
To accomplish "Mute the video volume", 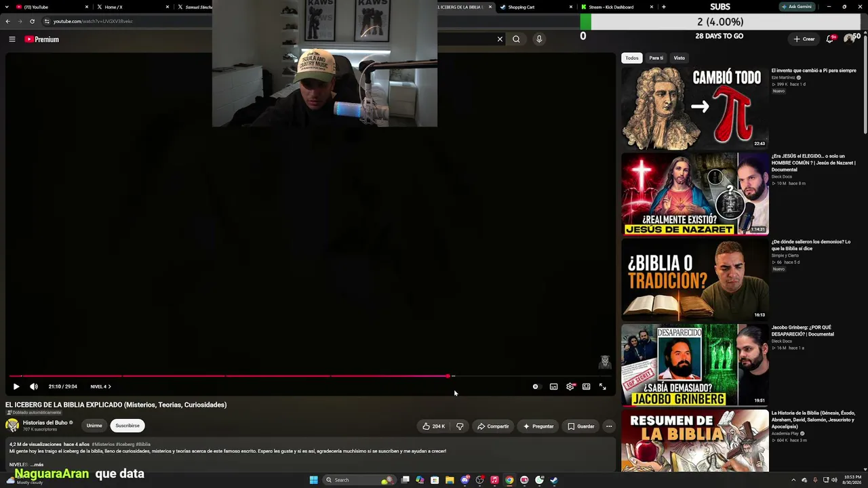I will (x=34, y=386).
